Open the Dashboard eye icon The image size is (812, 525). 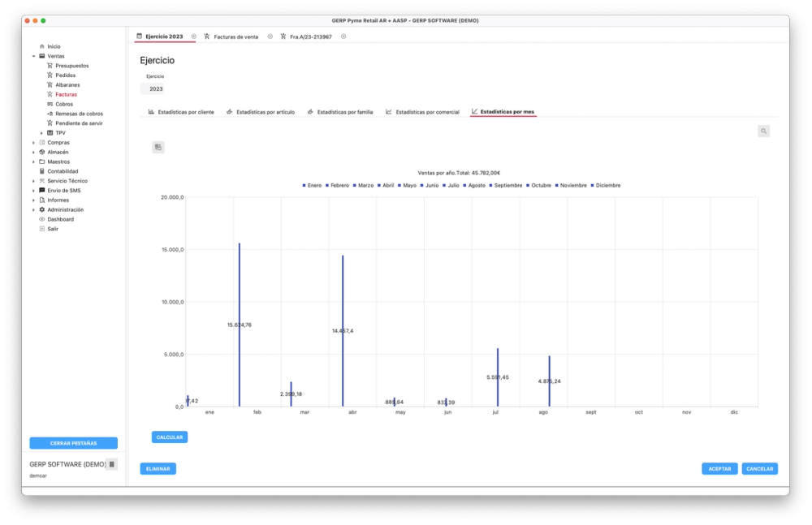(42, 220)
